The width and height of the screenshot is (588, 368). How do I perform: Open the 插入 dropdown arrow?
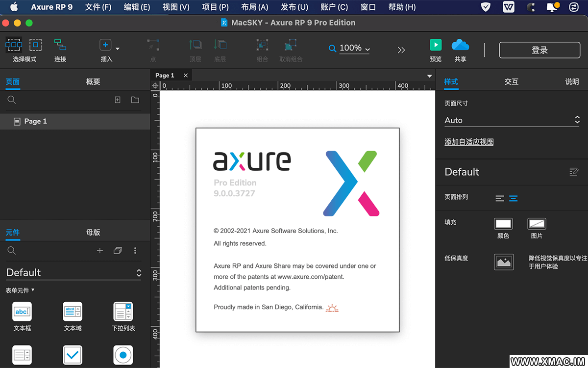[118, 49]
